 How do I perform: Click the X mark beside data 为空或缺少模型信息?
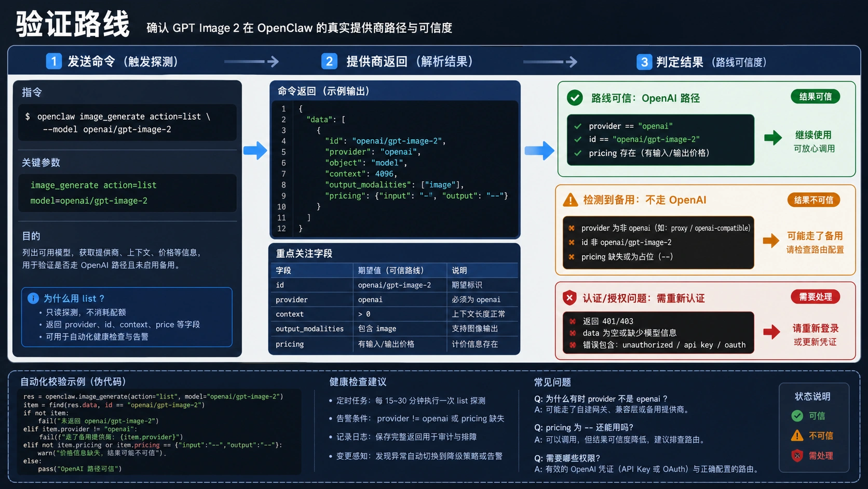coord(573,333)
